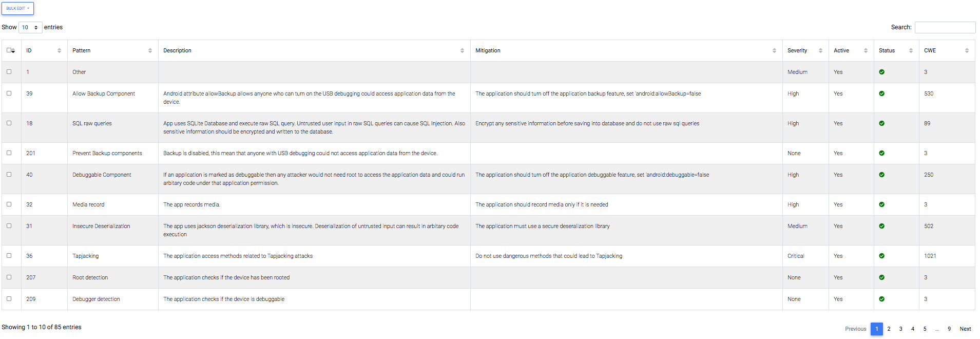Open the entries-per-page selector

pos(30,27)
